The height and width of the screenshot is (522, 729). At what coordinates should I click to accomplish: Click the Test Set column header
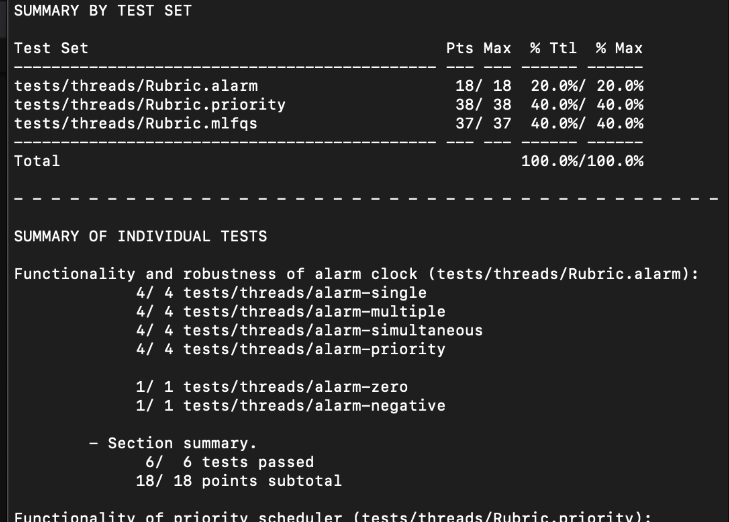[51, 48]
